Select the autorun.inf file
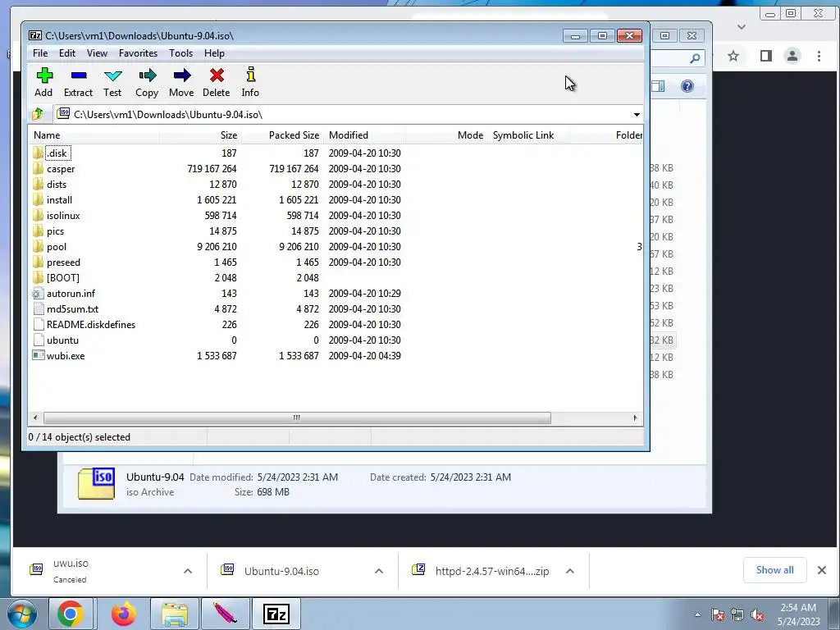The image size is (840, 630). (x=71, y=293)
